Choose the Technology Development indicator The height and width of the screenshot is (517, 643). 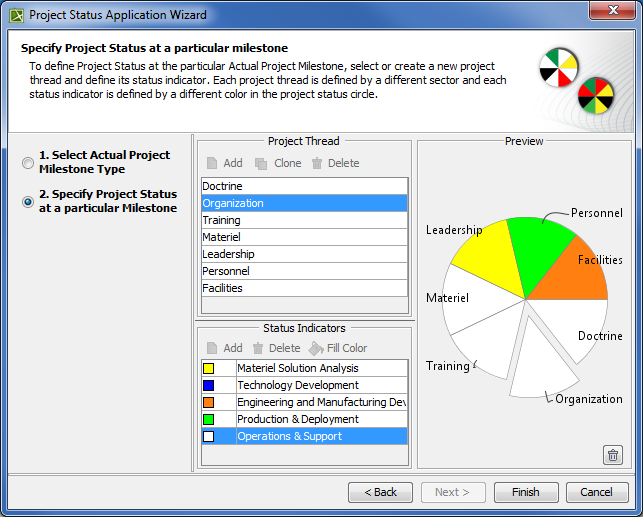[x=322, y=385]
